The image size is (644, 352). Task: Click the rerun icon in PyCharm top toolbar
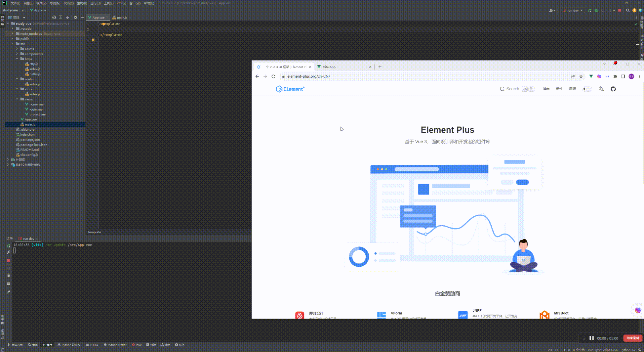[589, 11]
